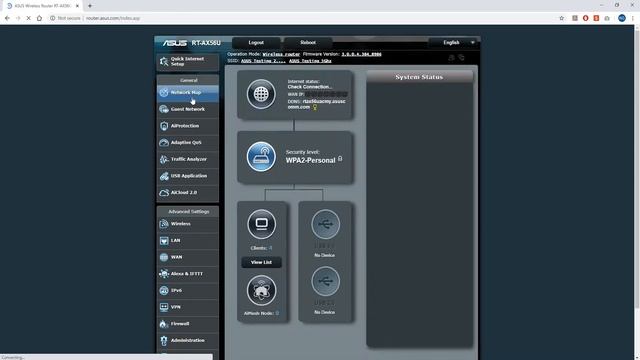Screen dimensions: 640x360
Task: Click the blue profile avatar icon
Action: coord(622,18)
